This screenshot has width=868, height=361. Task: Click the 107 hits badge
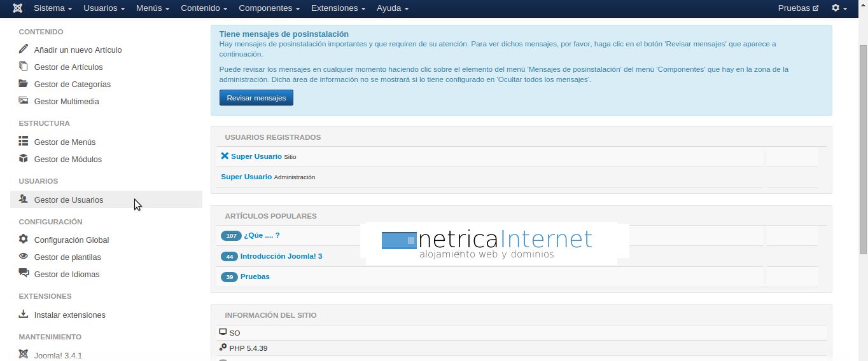pos(231,236)
